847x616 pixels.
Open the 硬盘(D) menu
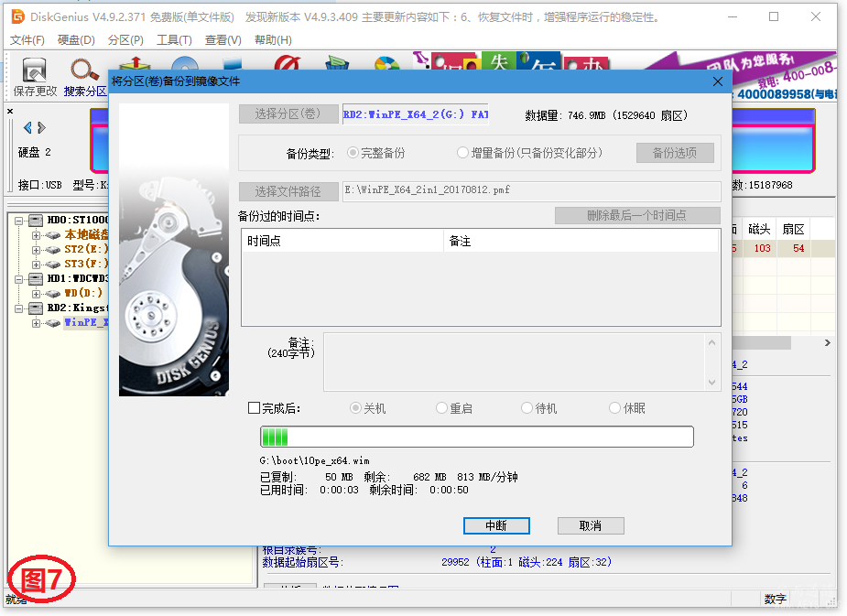[x=76, y=40]
